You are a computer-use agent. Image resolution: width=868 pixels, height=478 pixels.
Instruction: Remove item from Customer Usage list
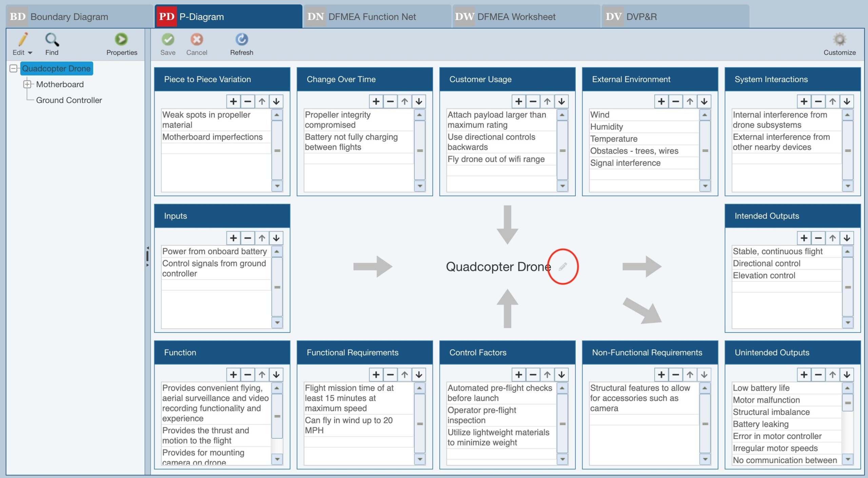(533, 101)
